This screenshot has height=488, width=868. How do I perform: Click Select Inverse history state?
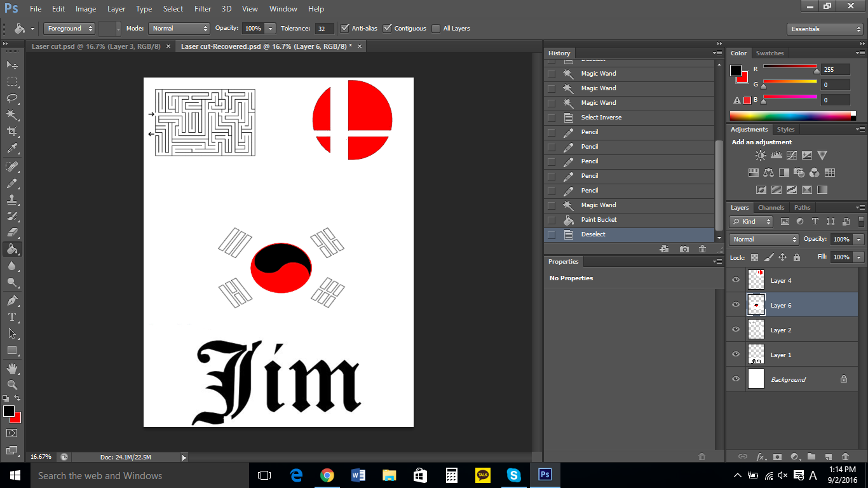[630, 117]
